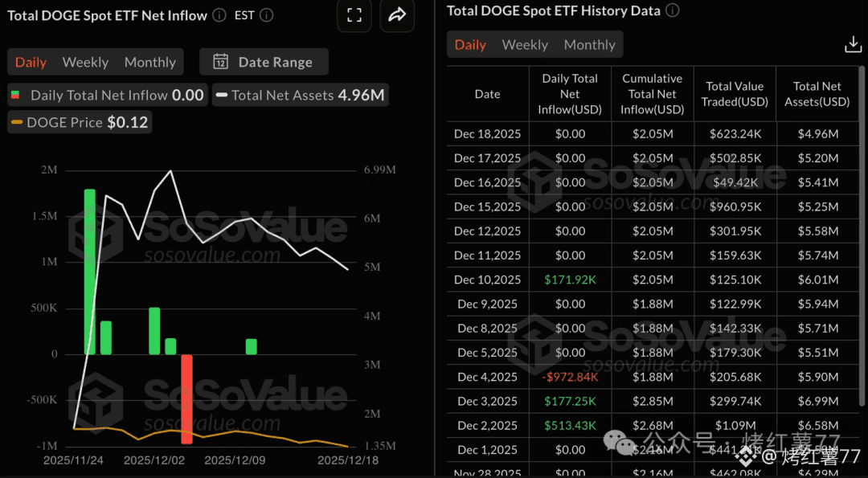Click the $1.09M traded value

[x=735, y=426]
